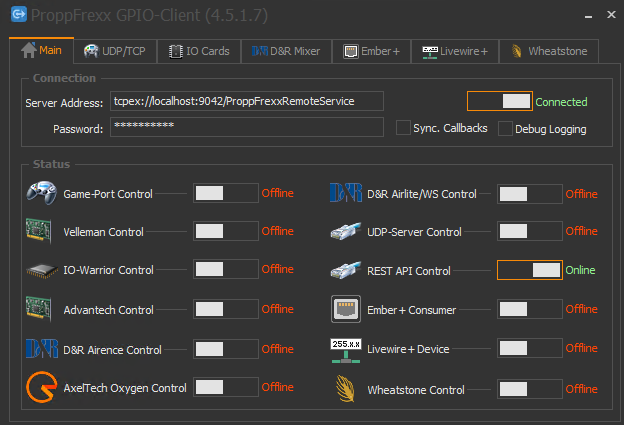Screen dimensions: 624x425
Task: Click the IO-Warrior chip icon
Action: (x=40, y=270)
